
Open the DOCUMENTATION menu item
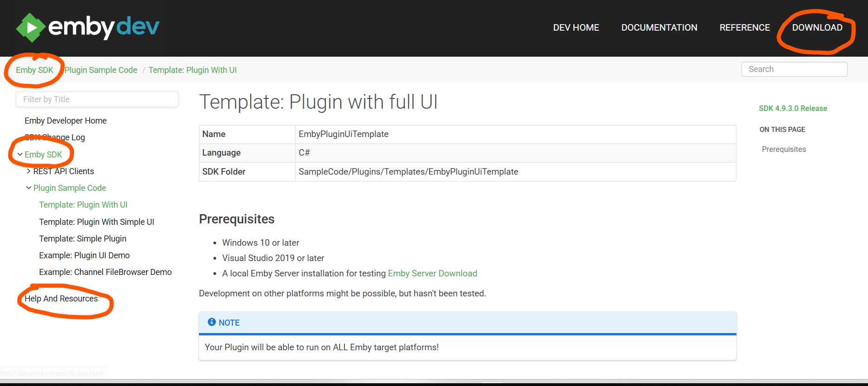[x=659, y=27]
